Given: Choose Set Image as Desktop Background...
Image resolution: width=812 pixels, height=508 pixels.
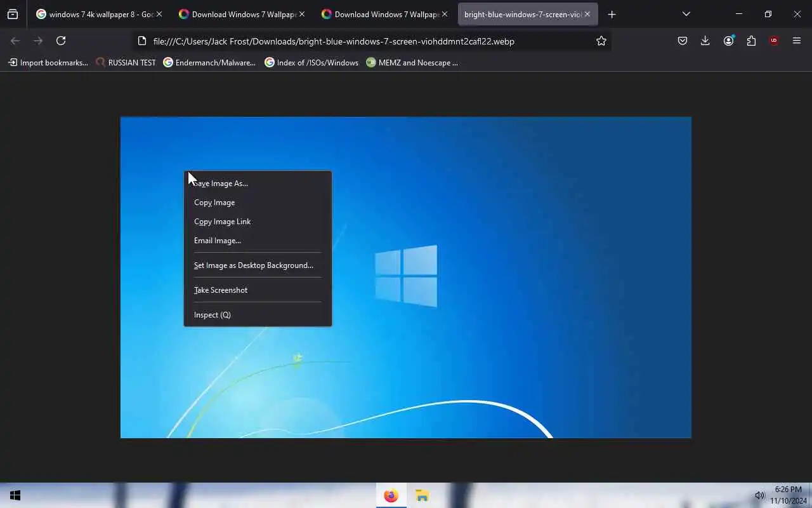Looking at the screenshot, I should tap(258, 265).
